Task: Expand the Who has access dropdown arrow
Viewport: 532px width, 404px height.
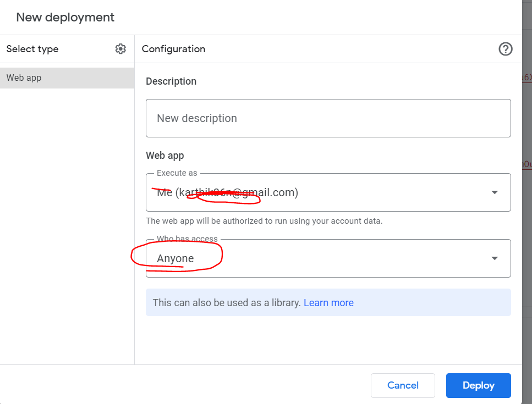Action: click(494, 258)
